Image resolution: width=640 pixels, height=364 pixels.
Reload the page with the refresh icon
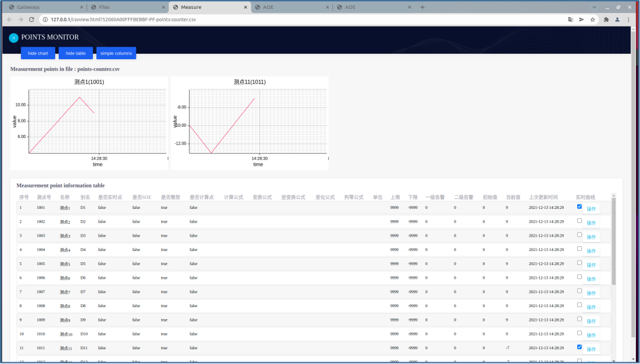31,20
